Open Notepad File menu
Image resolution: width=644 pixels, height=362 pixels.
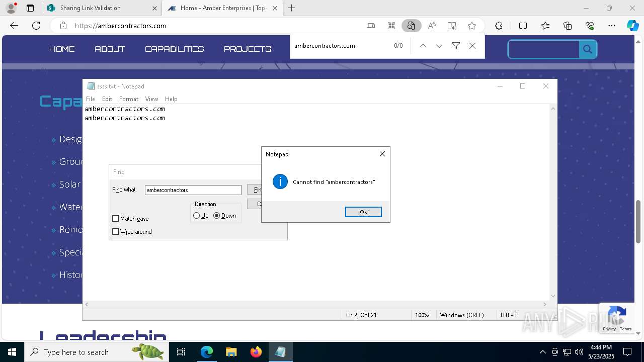(91, 99)
